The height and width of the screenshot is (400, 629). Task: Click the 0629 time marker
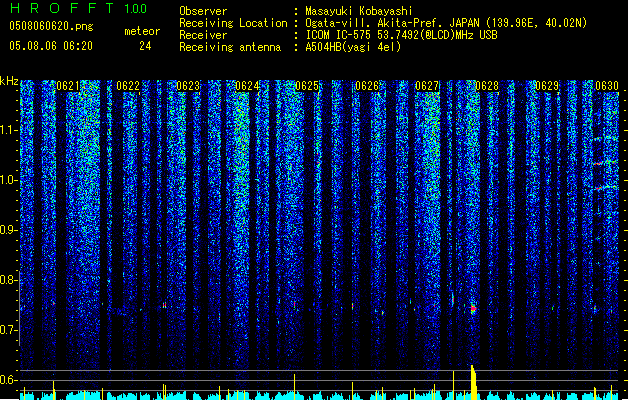pyautogui.click(x=547, y=86)
